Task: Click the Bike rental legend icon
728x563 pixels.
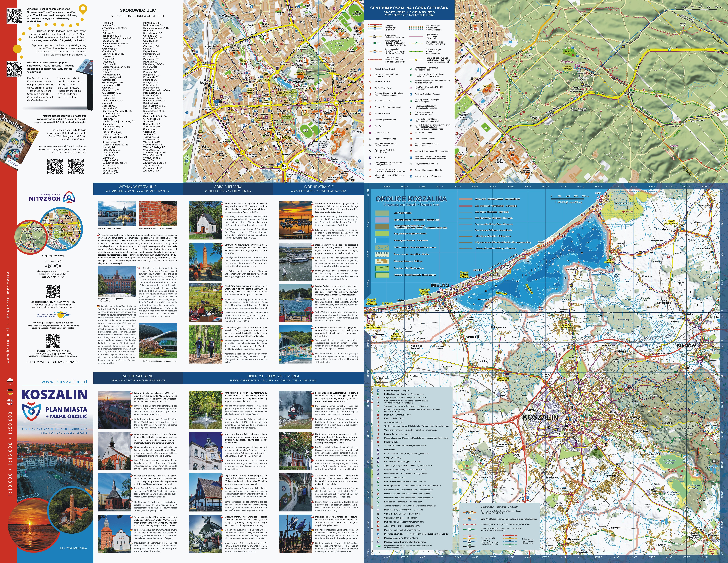Action: 411,120
